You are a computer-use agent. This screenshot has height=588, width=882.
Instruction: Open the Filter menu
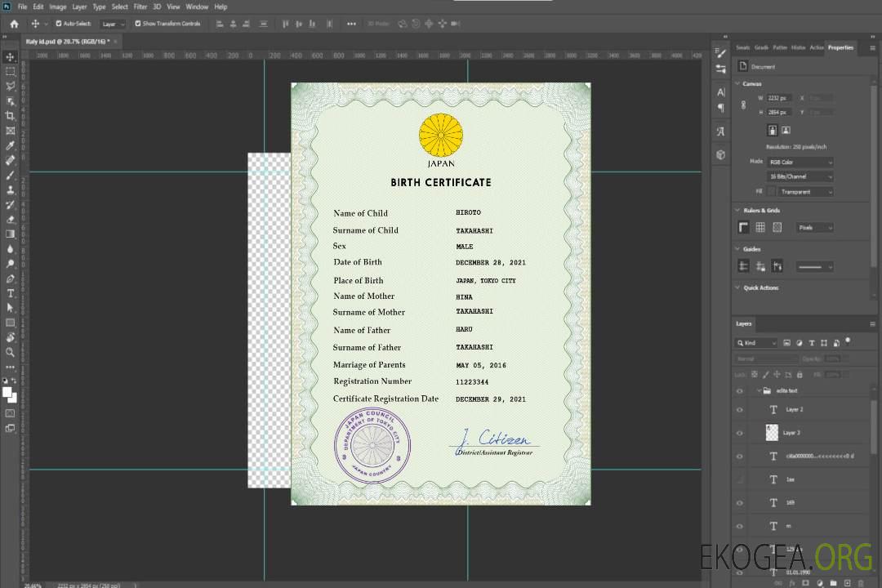coord(140,7)
